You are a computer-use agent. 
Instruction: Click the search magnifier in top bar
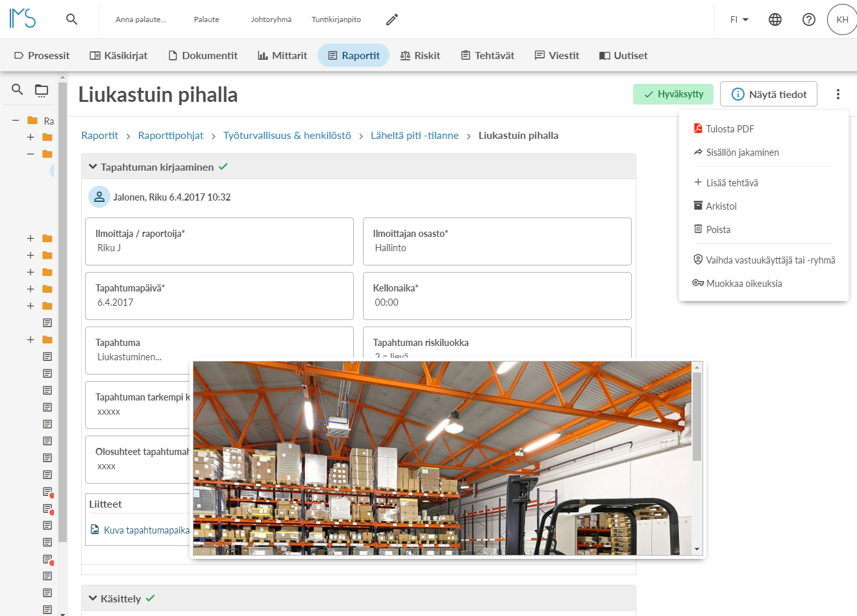72,19
